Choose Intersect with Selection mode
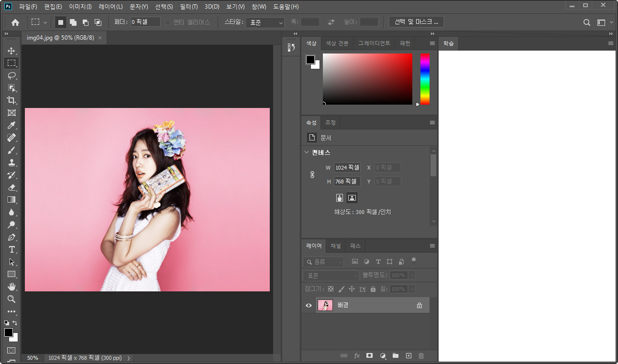 98,22
